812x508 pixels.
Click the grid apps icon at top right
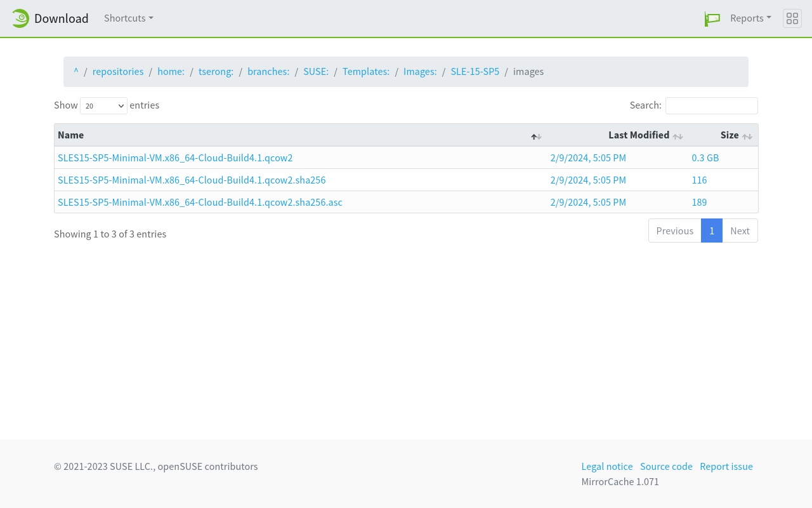point(792,18)
